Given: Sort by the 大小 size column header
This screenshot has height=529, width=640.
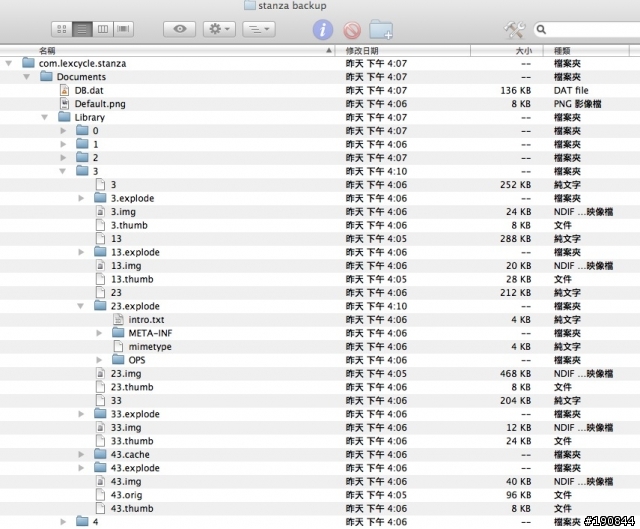Looking at the screenshot, I should click(507, 51).
